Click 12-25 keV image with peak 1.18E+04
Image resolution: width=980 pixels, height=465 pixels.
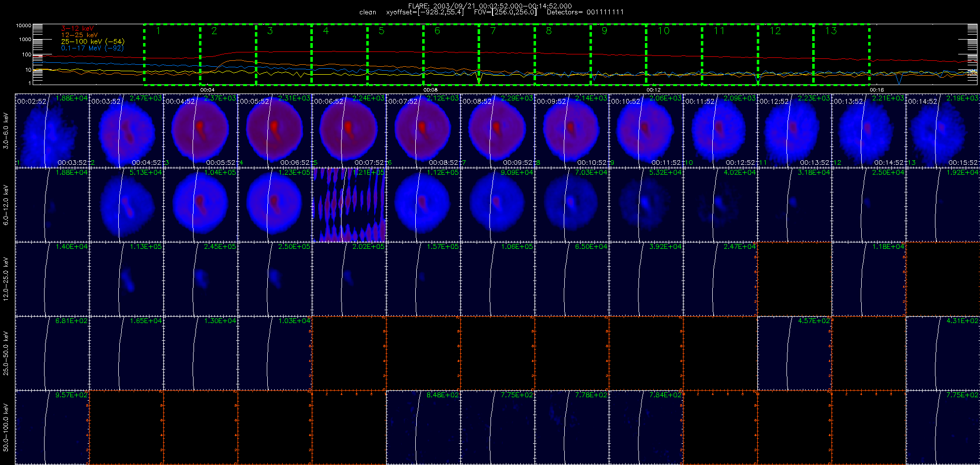pyautogui.click(x=869, y=279)
